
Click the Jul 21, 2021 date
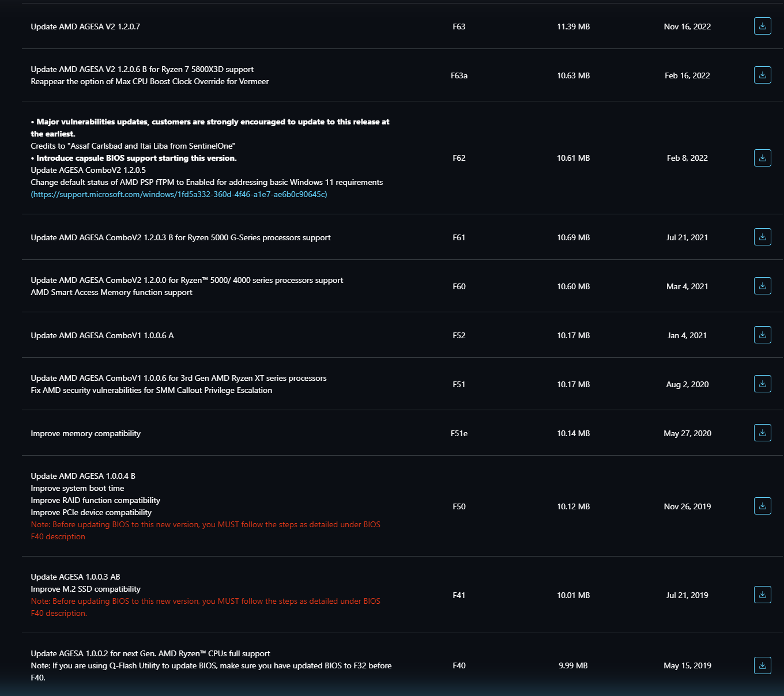pyautogui.click(x=687, y=237)
